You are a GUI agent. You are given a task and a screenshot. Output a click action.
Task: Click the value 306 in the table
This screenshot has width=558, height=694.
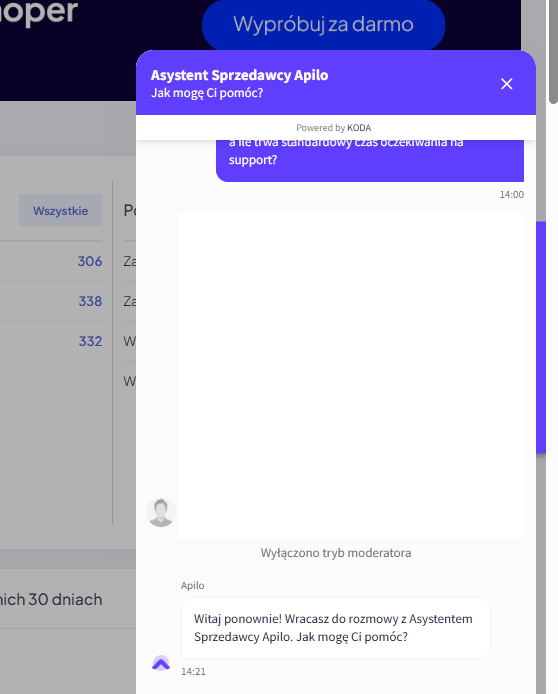(x=90, y=261)
